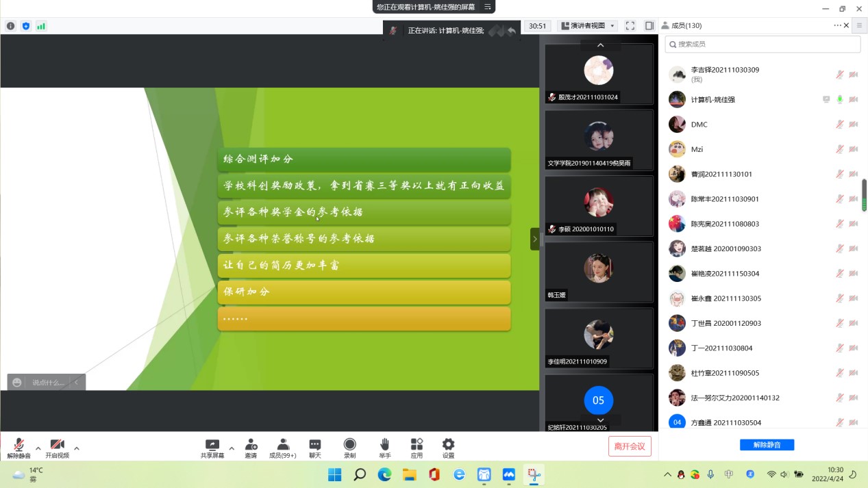Viewport: 868px width, 488px height.
Task: Open the members (99+) list
Action: point(282,448)
